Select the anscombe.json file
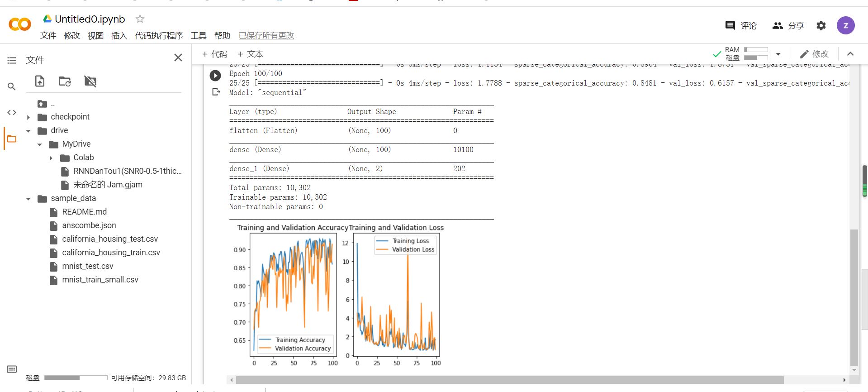The height and width of the screenshot is (392, 868). [x=89, y=225]
